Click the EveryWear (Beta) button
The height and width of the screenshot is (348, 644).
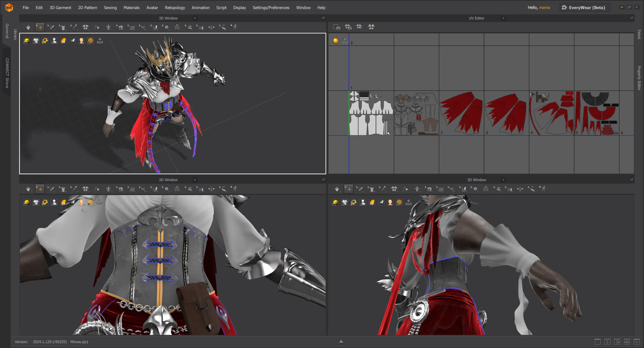(x=584, y=8)
